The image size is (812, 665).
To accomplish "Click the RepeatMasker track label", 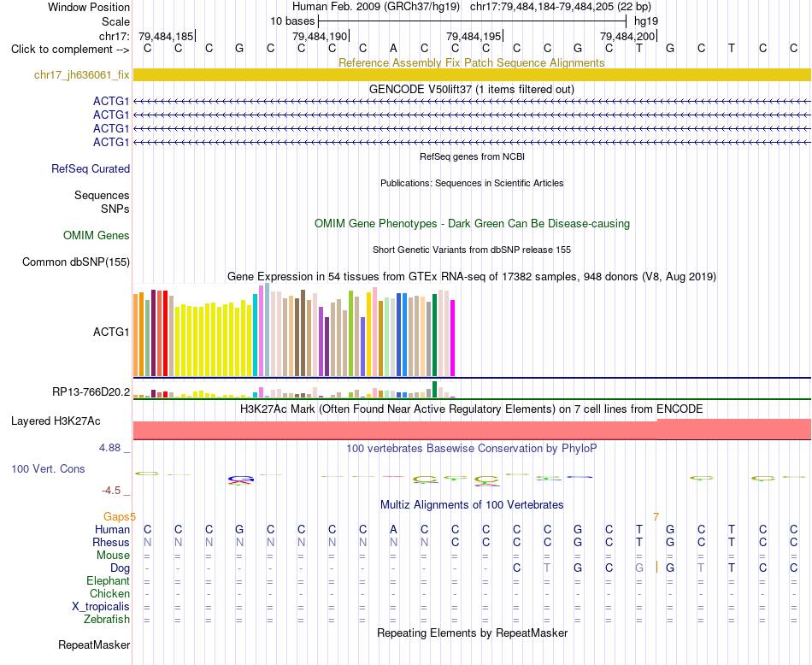I will click(94, 644).
